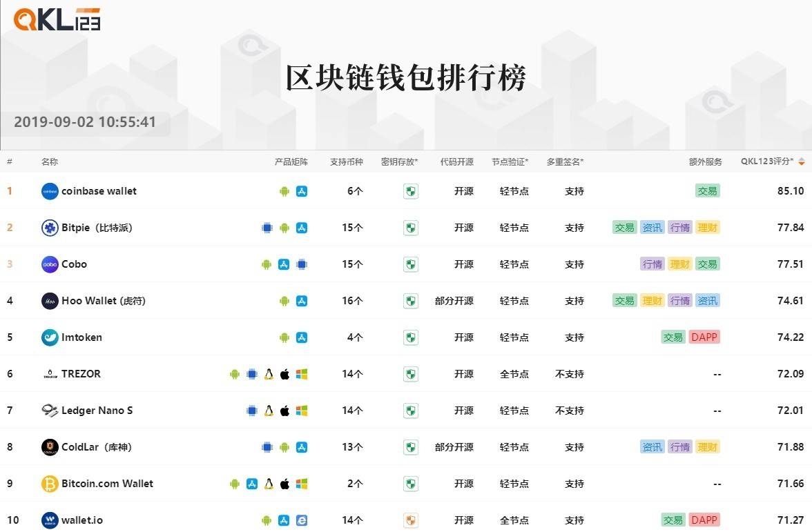Click the 行情 tag in ColdLar row
Image resolution: width=812 pixels, height=532 pixels.
point(680,447)
